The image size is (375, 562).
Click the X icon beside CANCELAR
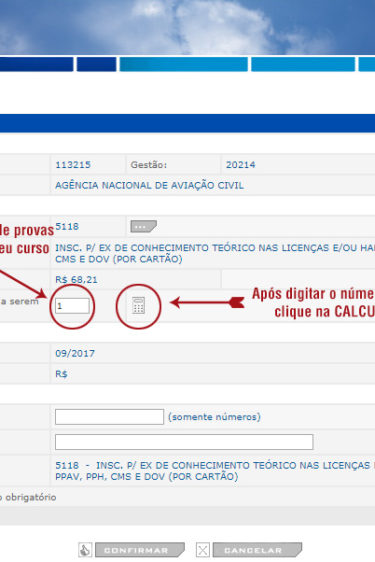pyautogui.click(x=203, y=550)
